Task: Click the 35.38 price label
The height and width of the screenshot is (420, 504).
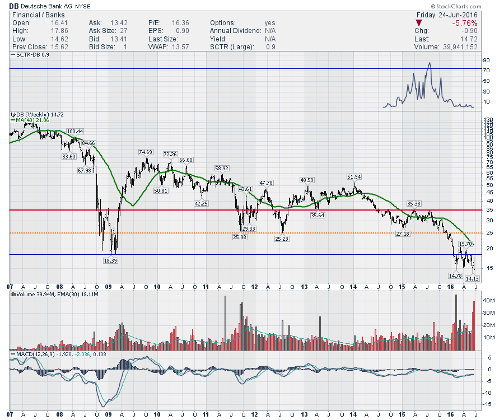Action: click(414, 203)
